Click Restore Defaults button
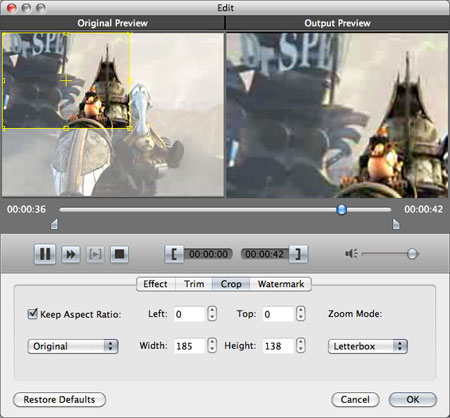450x418 pixels. [59, 399]
